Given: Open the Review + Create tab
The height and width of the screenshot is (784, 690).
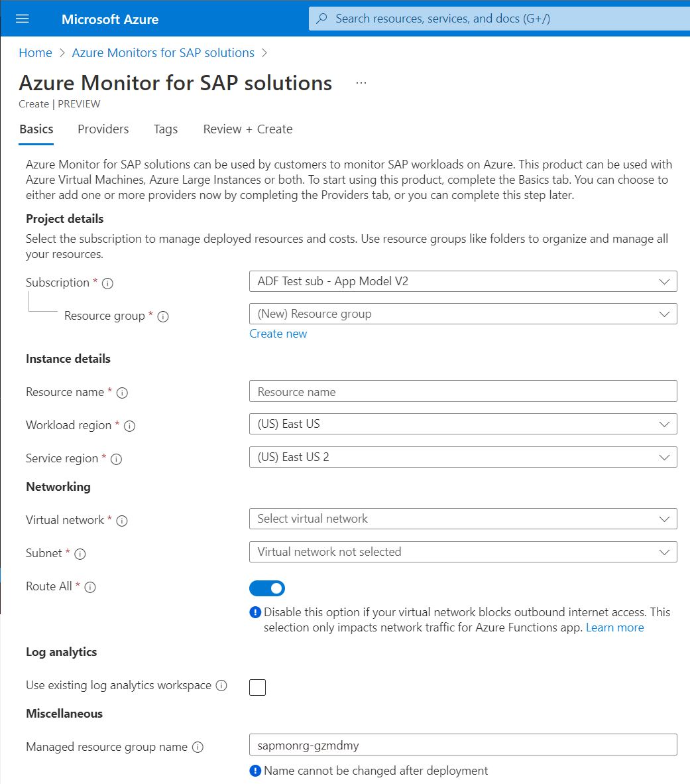Looking at the screenshot, I should point(247,129).
